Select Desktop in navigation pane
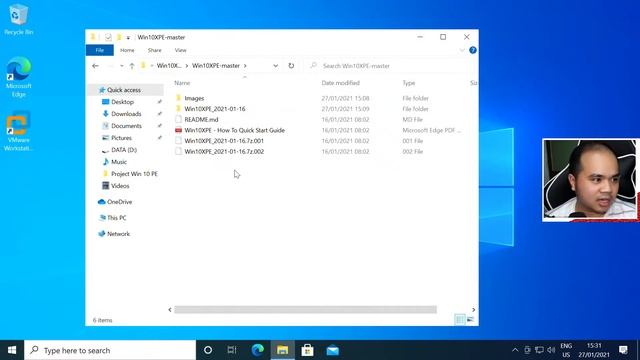 coord(122,102)
